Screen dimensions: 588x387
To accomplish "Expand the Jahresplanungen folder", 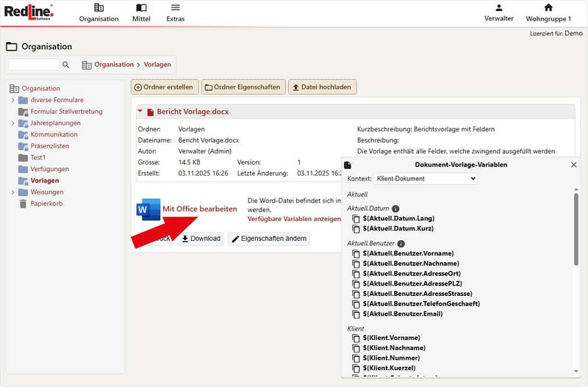I will [x=12, y=123].
